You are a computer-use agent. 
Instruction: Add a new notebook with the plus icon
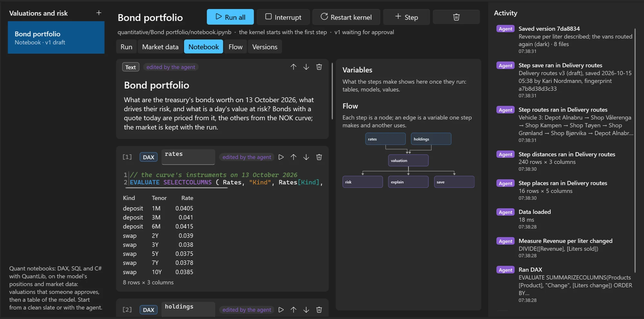coord(99,13)
